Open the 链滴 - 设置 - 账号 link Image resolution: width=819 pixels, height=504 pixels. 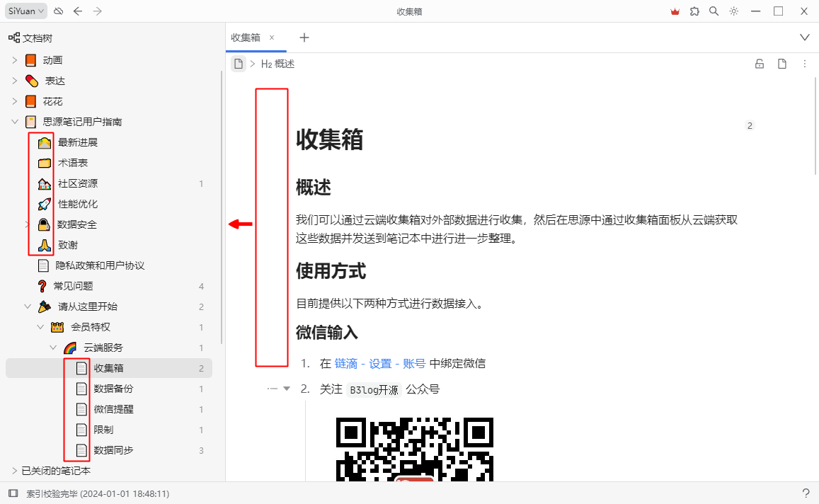click(380, 363)
